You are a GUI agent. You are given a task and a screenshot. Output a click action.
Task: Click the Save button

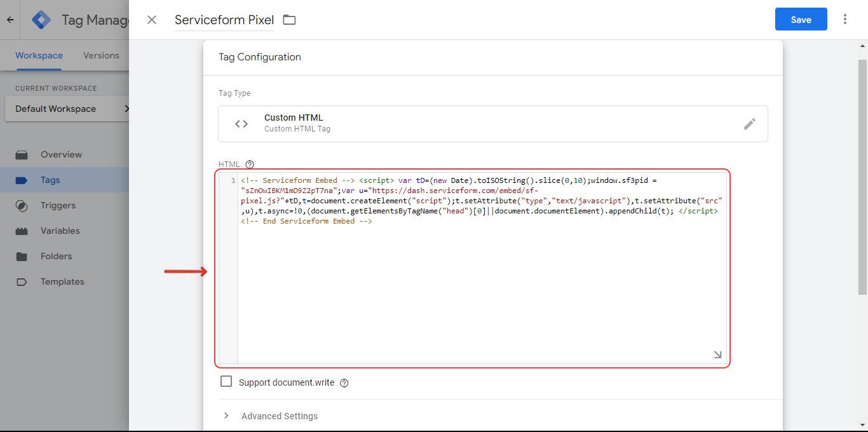click(x=801, y=20)
